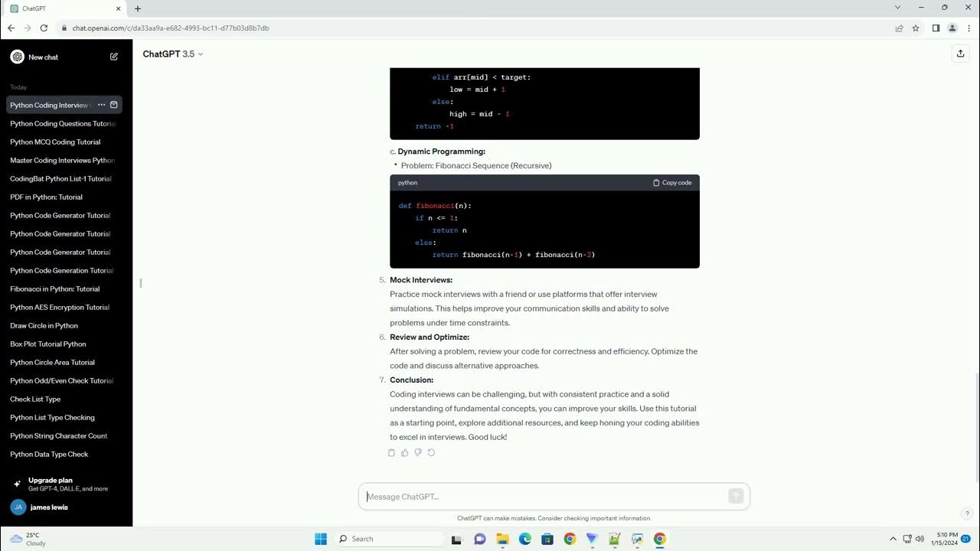Click the ChatGPT logo beside New chat
This screenshot has width=980, height=551.
click(17, 57)
